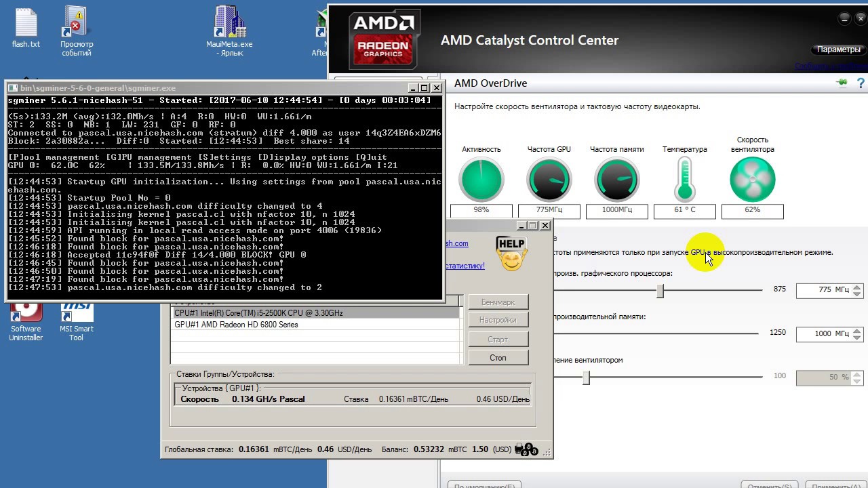
Task: Click the Частота GPU gauge
Action: (549, 180)
